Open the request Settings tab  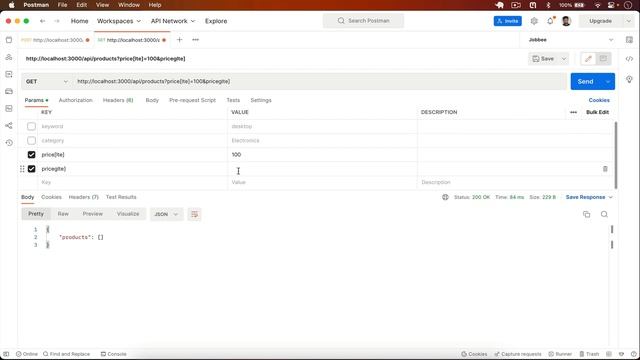261,100
